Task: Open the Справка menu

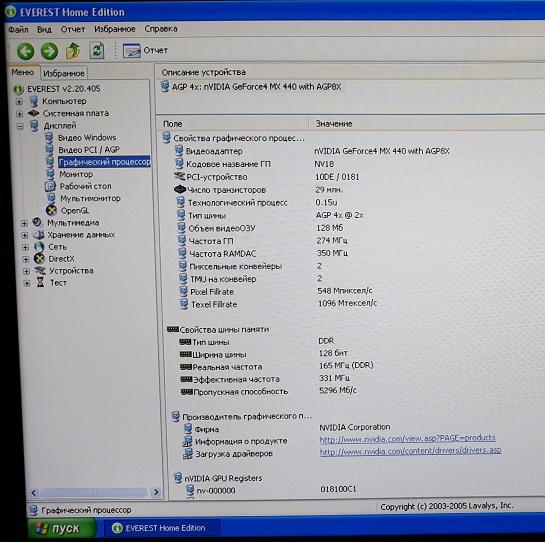Action: coord(161,29)
